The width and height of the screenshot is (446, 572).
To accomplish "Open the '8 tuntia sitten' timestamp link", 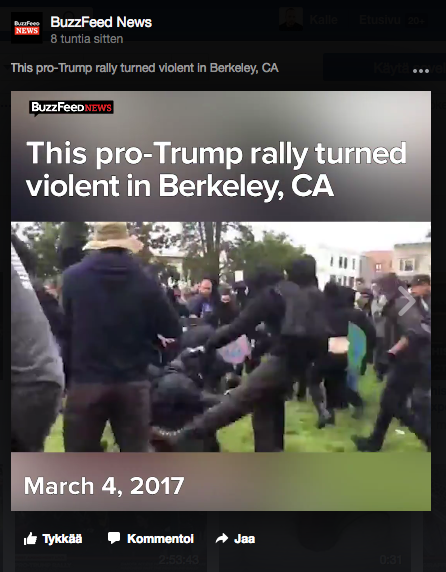I will point(87,39).
